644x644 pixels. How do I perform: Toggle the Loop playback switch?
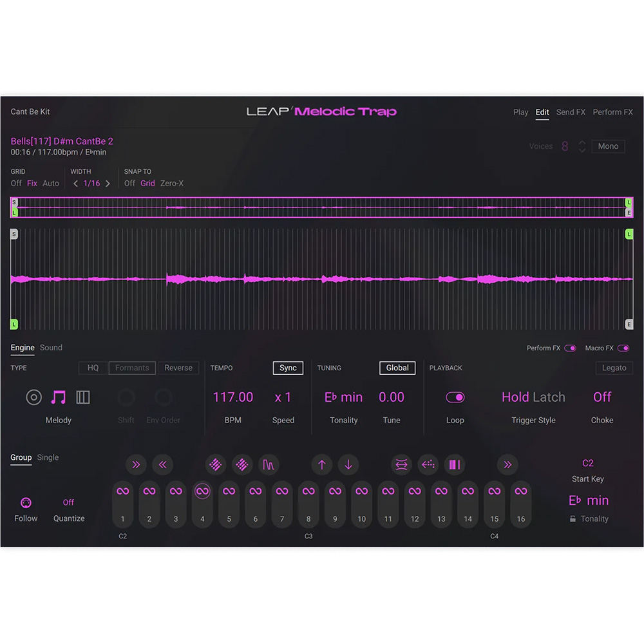tap(455, 397)
